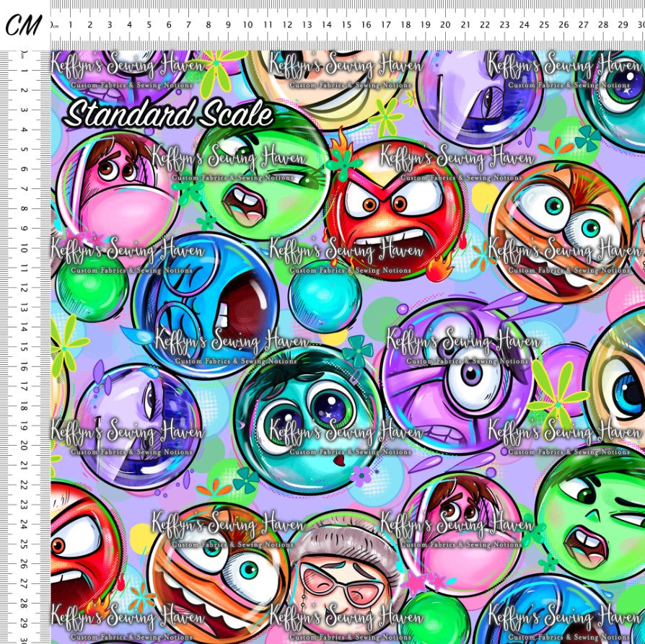Click the "CM" unit label
This screenshot has width=645, height=644.
23,25
